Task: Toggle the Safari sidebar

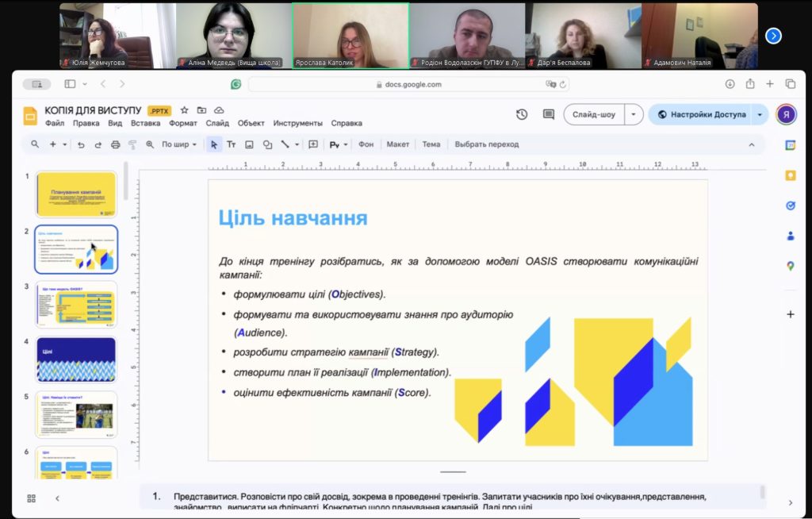Action: tap(70, 83)
